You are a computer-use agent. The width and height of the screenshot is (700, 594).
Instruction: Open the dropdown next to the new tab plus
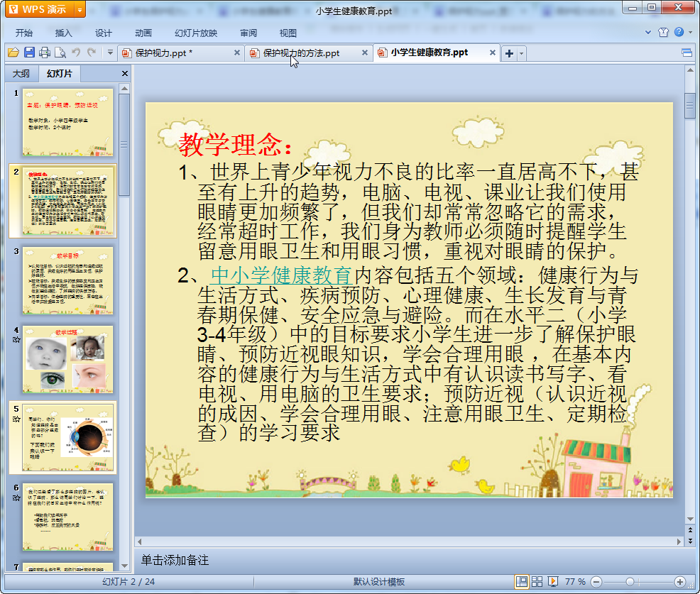[521, 53]
